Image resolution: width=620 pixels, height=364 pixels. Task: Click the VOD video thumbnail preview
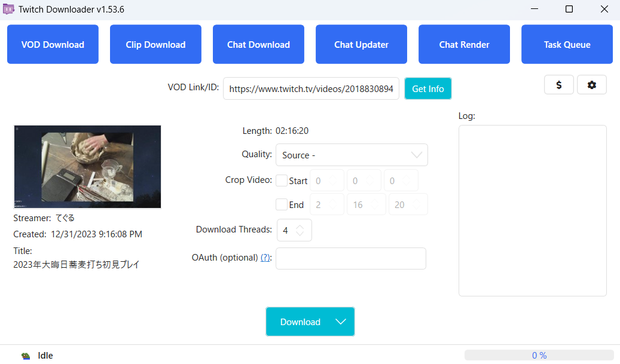[87, 167]
